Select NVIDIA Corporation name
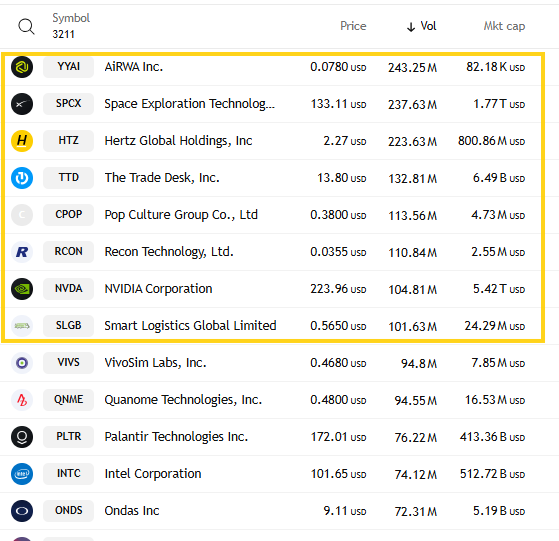 click(x=158, y=289)
